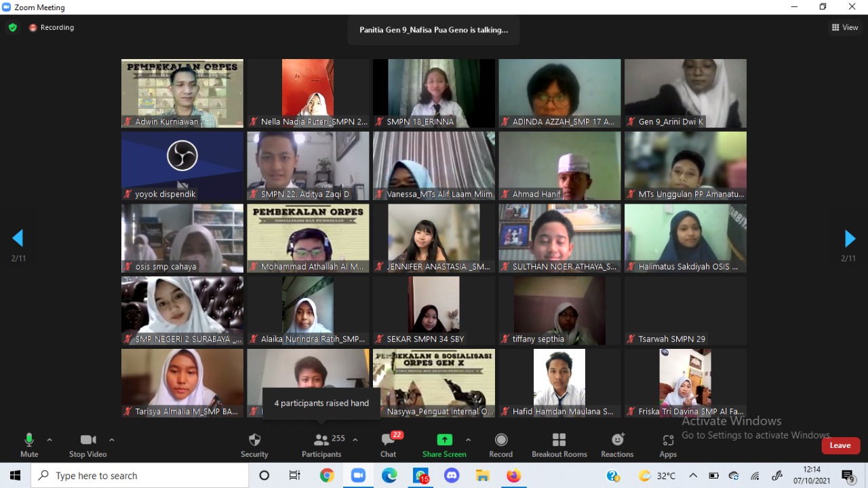Open Firefox from taskbar
The width and height of the screenshot is (868, 488).
513,476
